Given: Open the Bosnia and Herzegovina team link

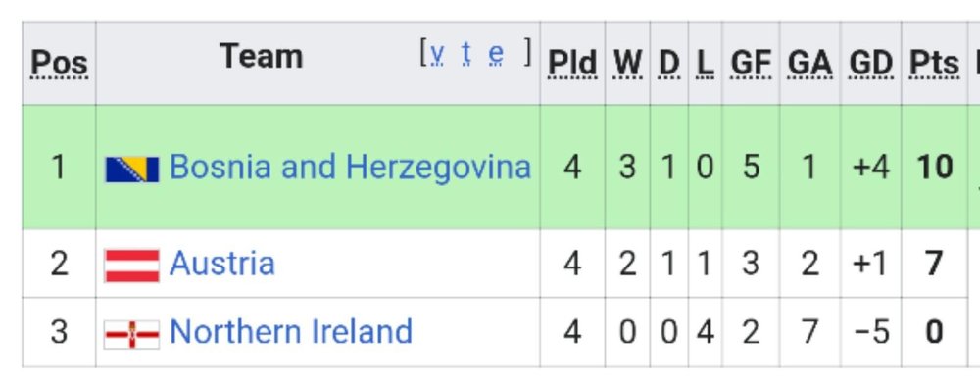Looking at the screenshot, I should click(x=350, y=167).
